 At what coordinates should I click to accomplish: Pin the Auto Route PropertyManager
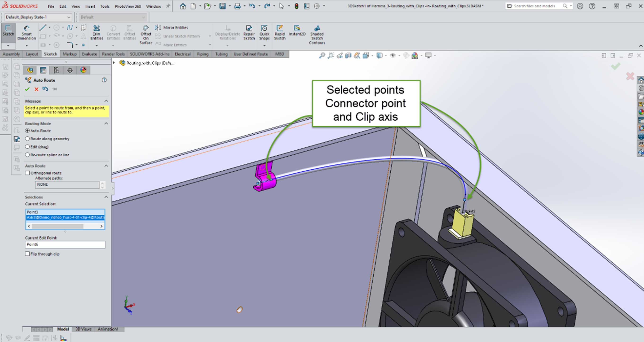(54, 89)
